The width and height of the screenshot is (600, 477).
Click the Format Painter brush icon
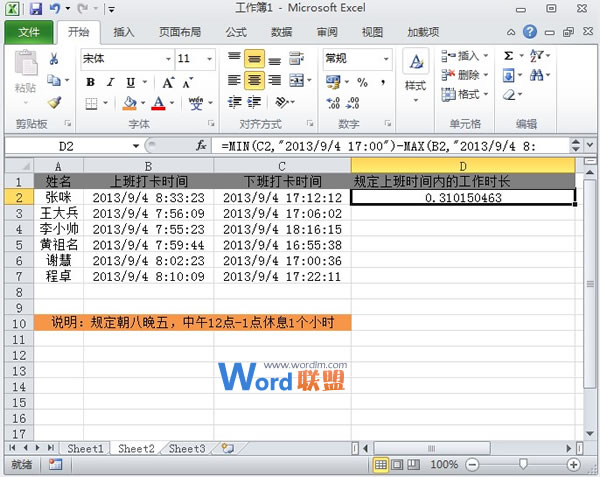(54, 102)
